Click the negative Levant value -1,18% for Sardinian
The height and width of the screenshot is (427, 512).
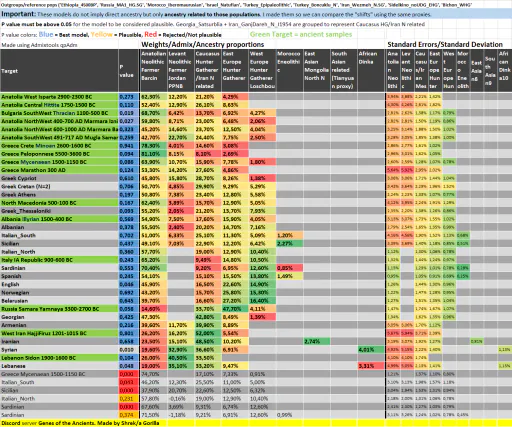pyautogui.click(x=181, y=415)
